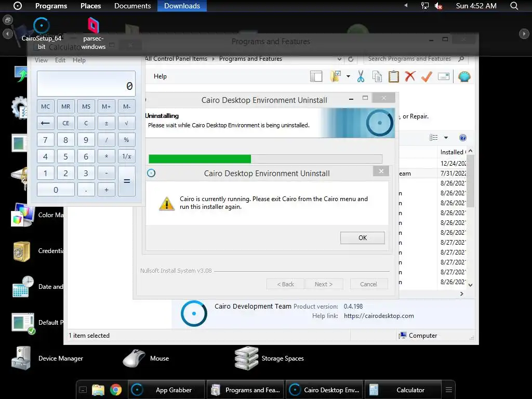This screenshot has height=399, width=532.
Task: Switch to Calculator in the taskbar
Action: click(403, 390)
